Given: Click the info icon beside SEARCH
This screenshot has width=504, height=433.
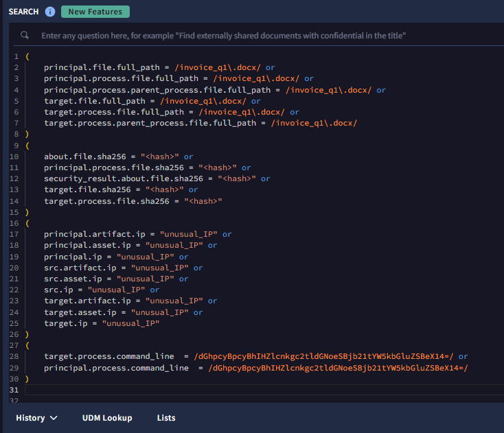Looking at the screenshot, I should [x=50, y=12].
